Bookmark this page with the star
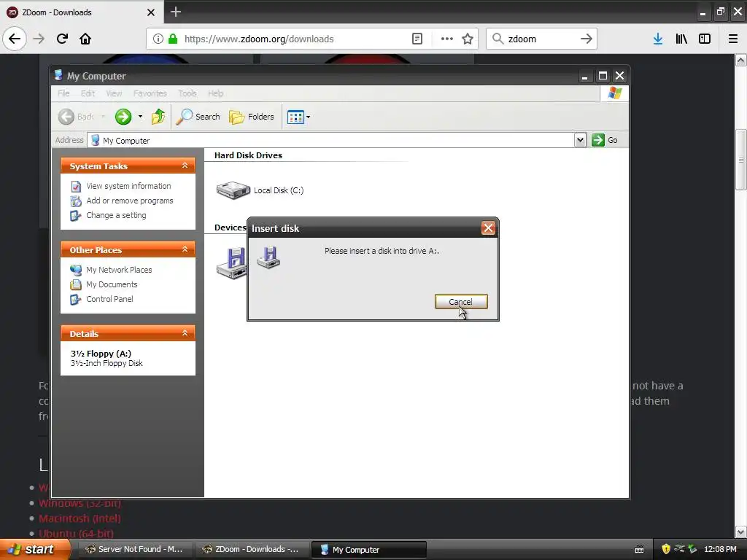This screenshot has width=747, height=560. pos(468,39)
